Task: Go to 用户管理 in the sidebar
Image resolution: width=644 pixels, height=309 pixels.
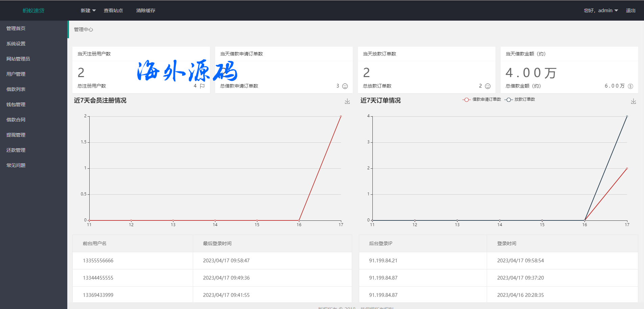Action: tap(16, 74)
